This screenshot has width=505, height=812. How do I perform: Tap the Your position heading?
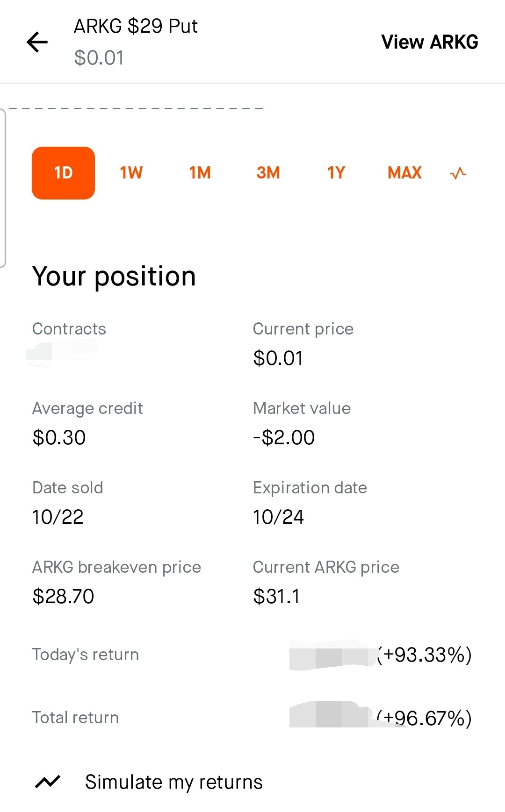coord(114,276)
